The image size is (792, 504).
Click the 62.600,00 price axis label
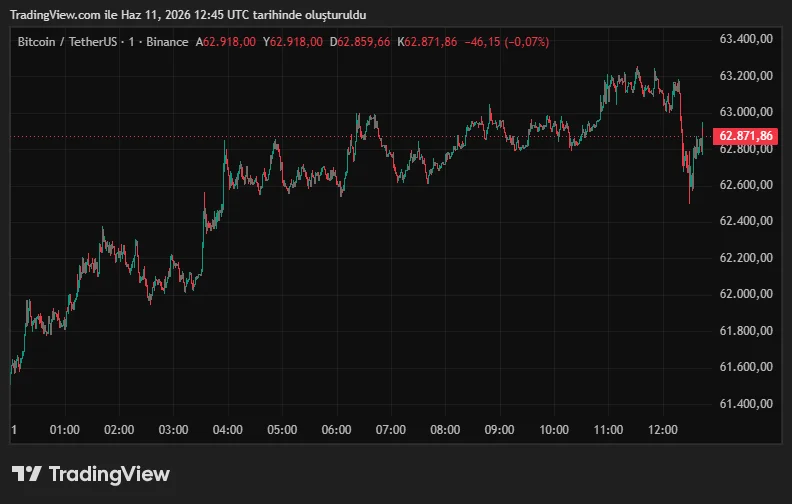[746, 185]
